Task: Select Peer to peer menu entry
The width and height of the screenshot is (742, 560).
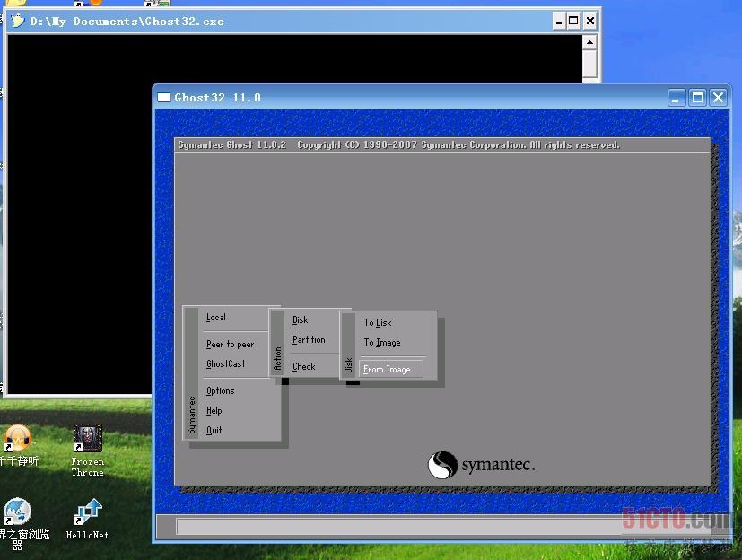Action: 230,344
